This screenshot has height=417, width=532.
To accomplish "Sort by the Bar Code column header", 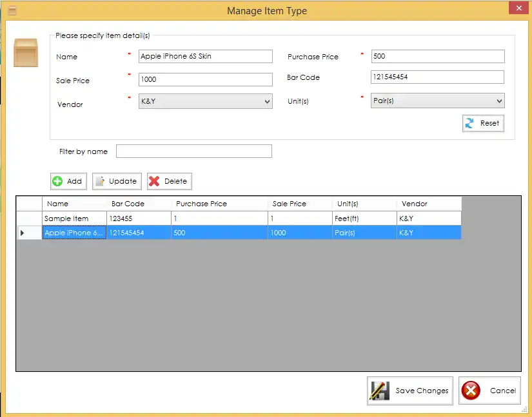I will [x=139, y=204].
